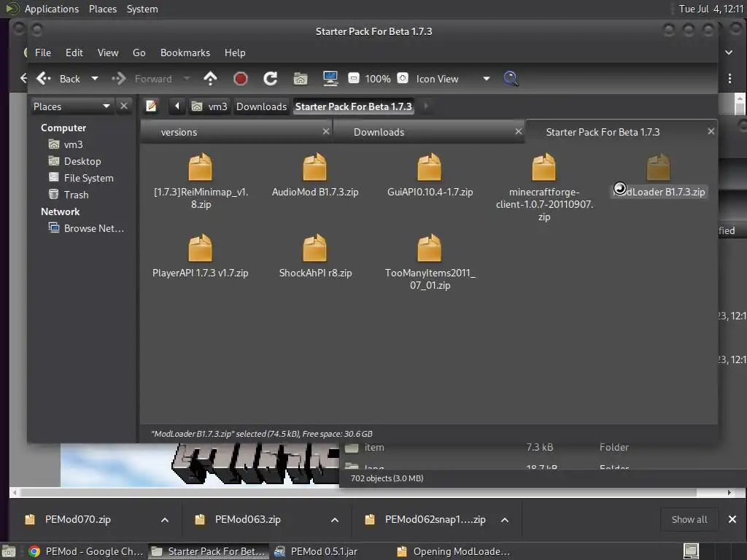Open vm3 home in the sidebar

coord(73,144)
